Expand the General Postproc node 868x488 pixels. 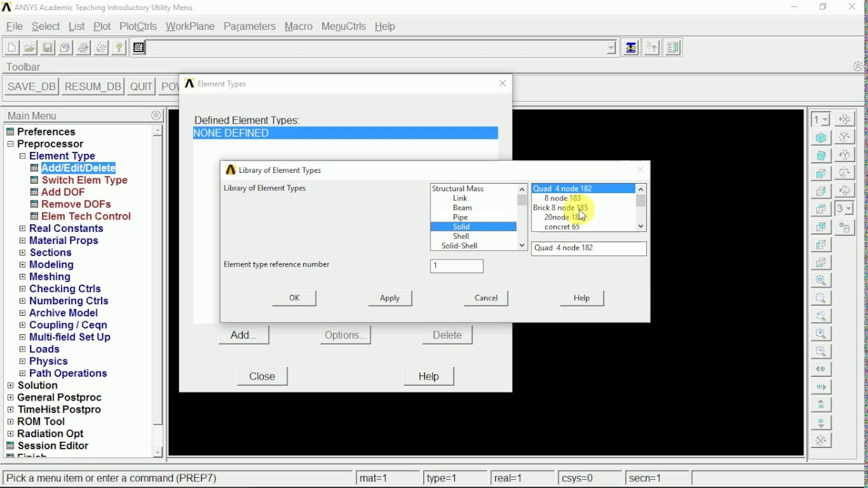(x=10, y=398)
